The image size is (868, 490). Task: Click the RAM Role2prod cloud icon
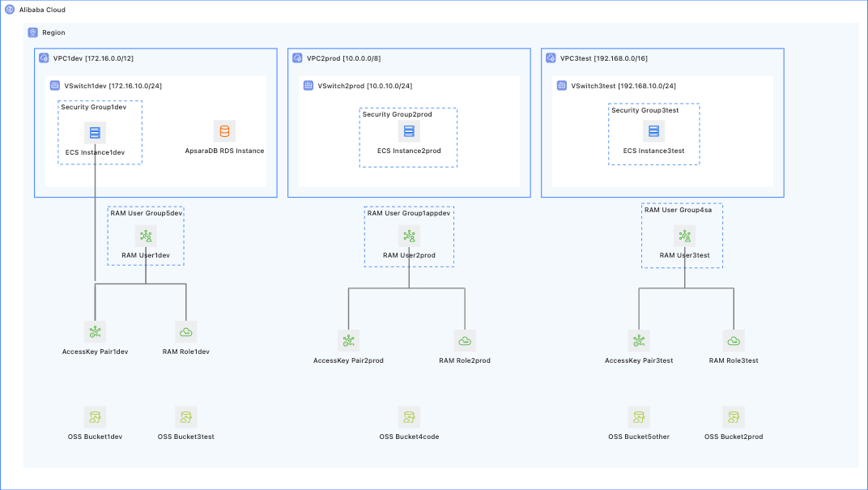[465, 340]
